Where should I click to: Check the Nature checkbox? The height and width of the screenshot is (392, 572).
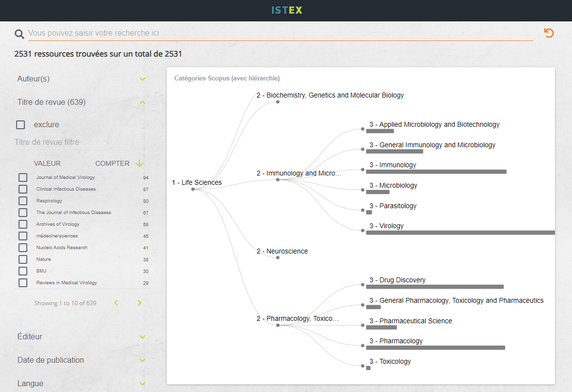pyautogui.click(x=23, y=259)
